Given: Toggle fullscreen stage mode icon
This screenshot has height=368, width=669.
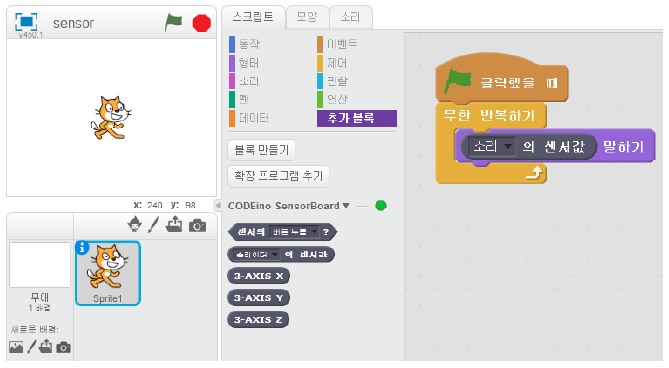Looking at the screenshot, I should coord(26,22).
